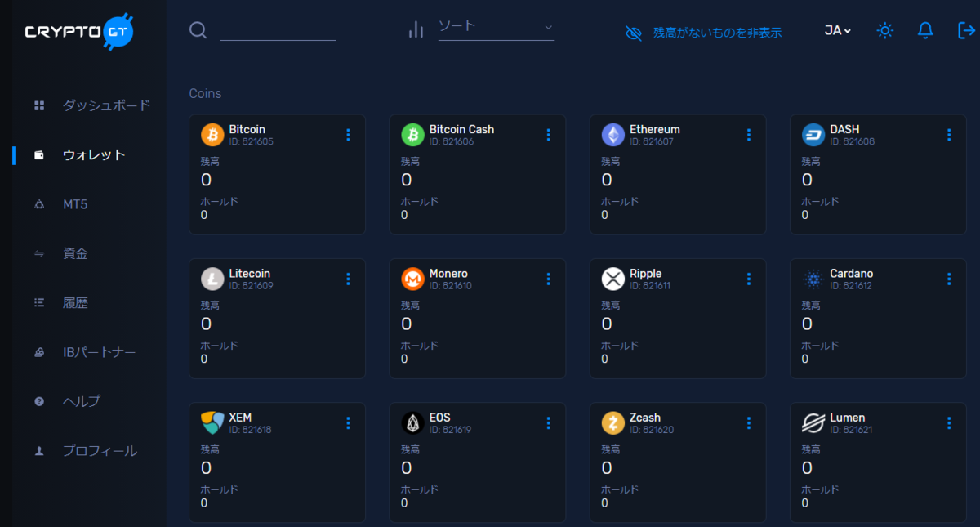Open Zcash card three-dot menu

click(x=749, y=422)
